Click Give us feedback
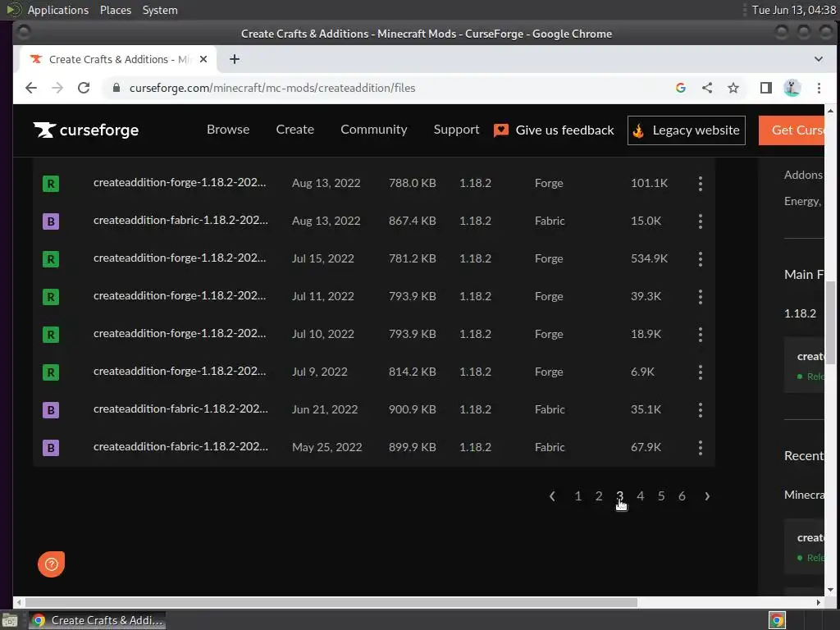 click(x=554, y=130)
